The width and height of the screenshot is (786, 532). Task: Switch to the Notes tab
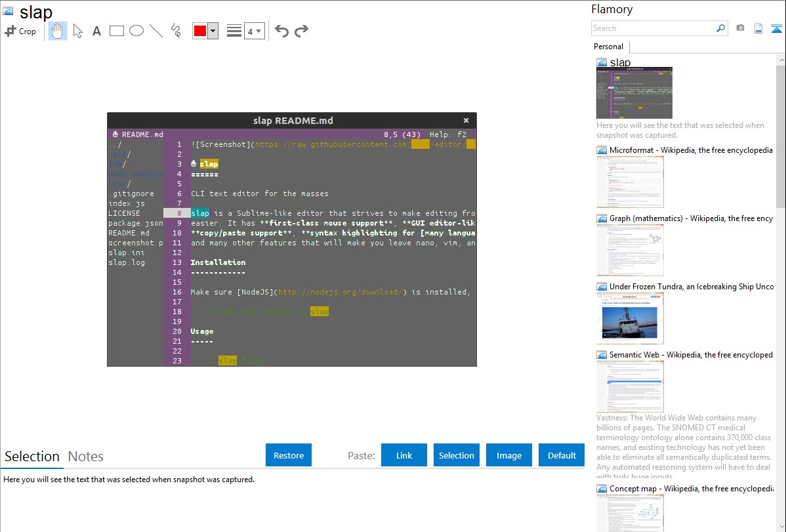pos(86,457)
